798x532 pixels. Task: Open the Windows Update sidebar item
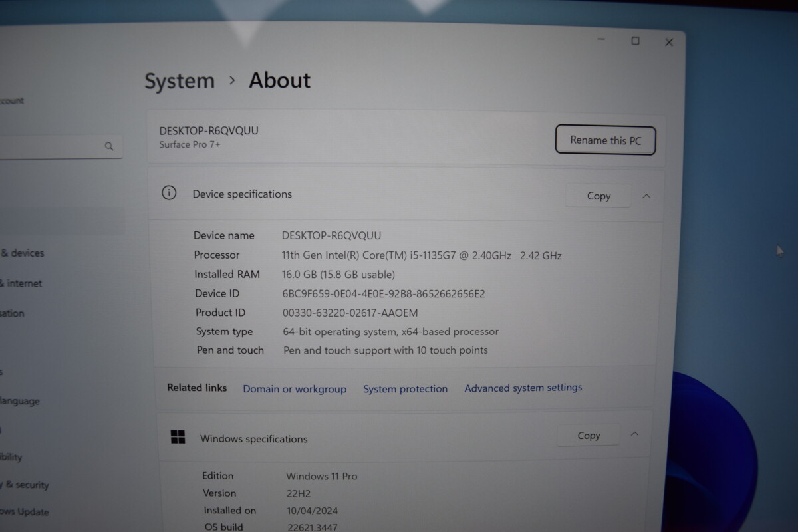25,512
